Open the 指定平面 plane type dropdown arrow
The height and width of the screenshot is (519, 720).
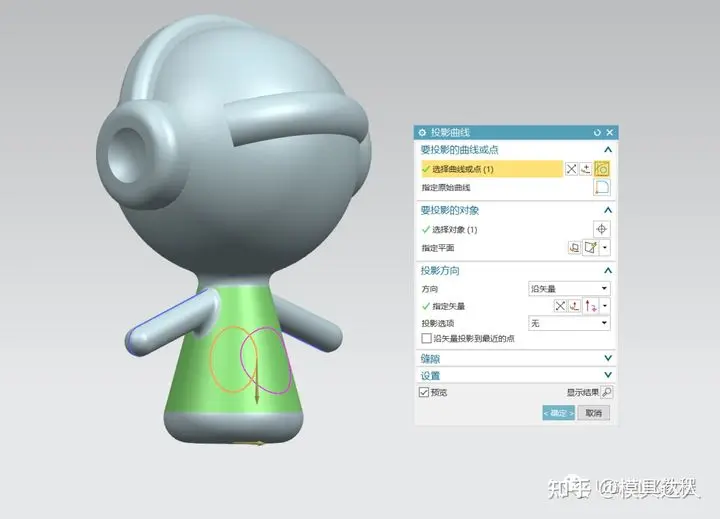[x=605, y=248]
